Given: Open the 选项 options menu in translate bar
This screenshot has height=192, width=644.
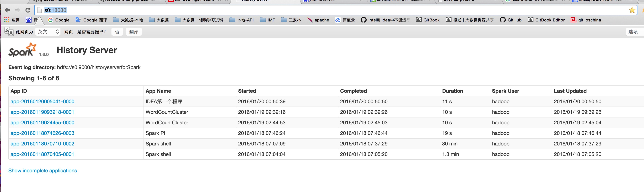Looking at the screenshot, I should click(x=633, y=32).
